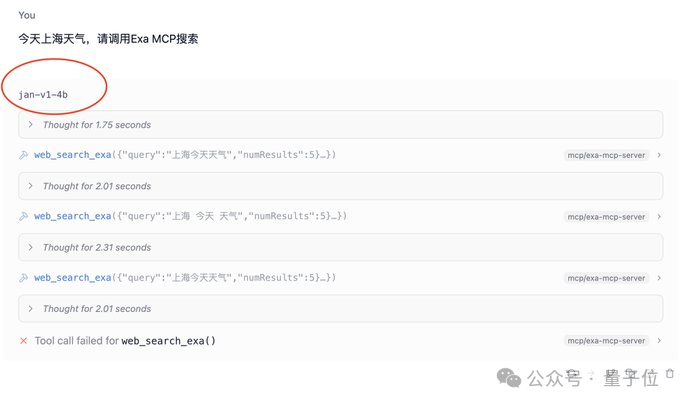Open the web_search_exa call with spaced query
The image size is (680, 405).
[x=190, y=216]
